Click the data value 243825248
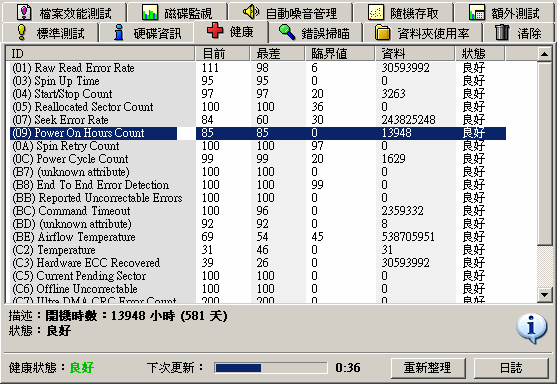Viewport: 557px width, 384px height. [x=409, y=120]
